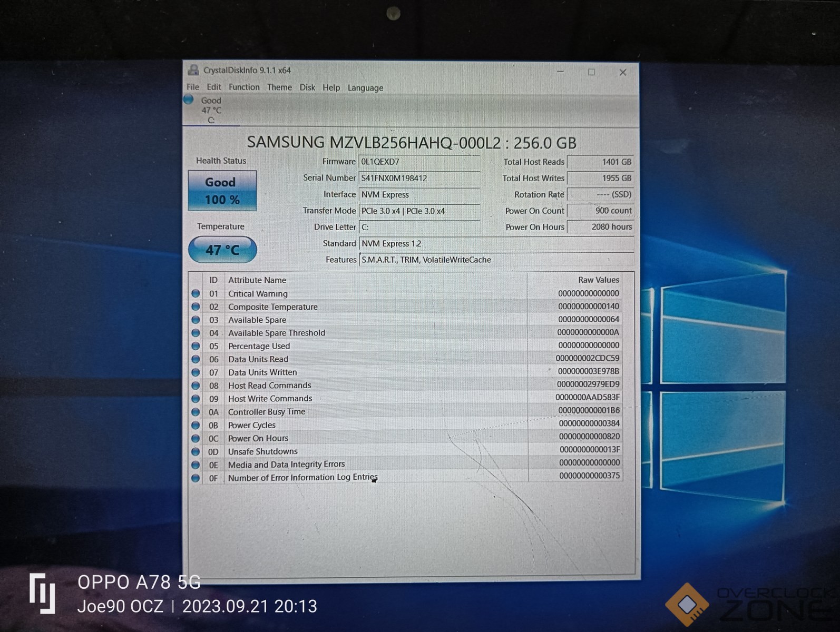Click the Error Information Log Entries dot

[x=196, y=478]
